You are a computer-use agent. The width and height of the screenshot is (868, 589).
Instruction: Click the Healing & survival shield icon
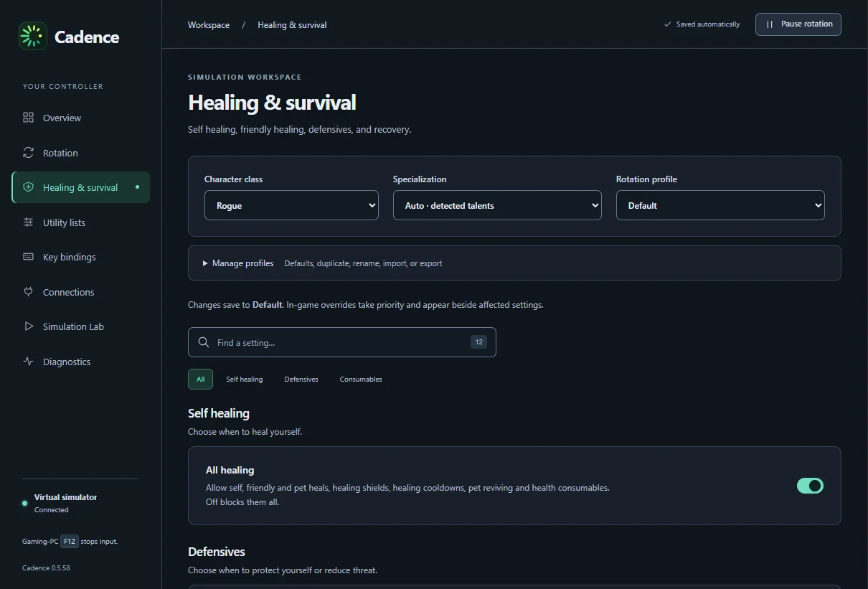point(29,187)
